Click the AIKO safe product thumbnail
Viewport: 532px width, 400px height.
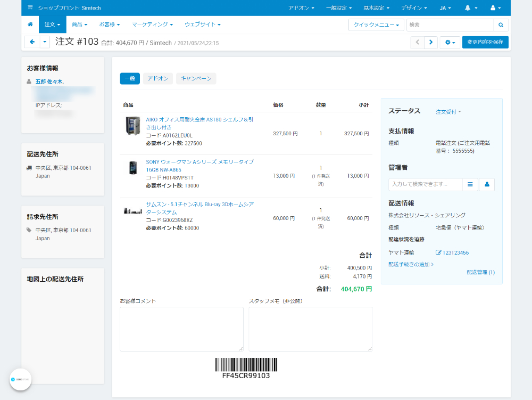coord(132,126)
